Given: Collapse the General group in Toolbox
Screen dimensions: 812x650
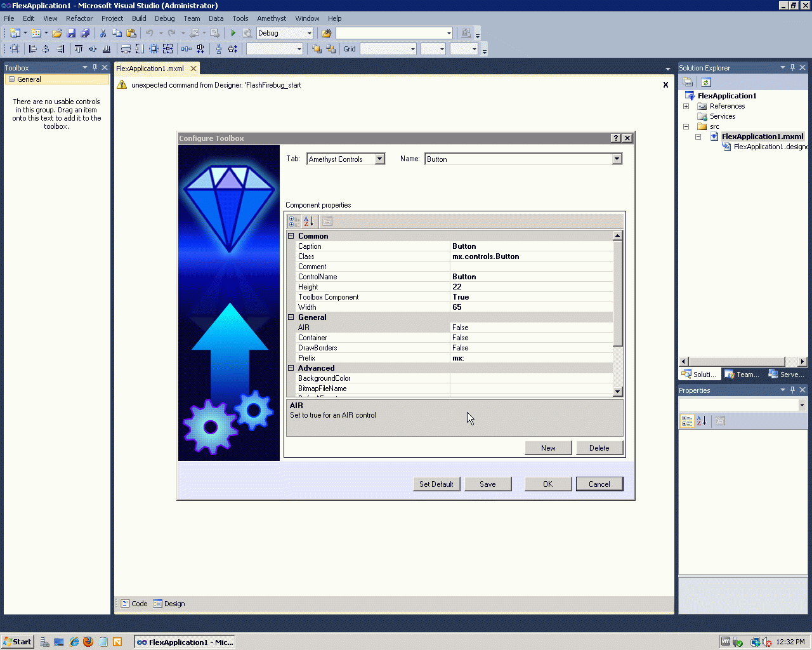Looking at the screenshot, I should (x=11, y=79).
